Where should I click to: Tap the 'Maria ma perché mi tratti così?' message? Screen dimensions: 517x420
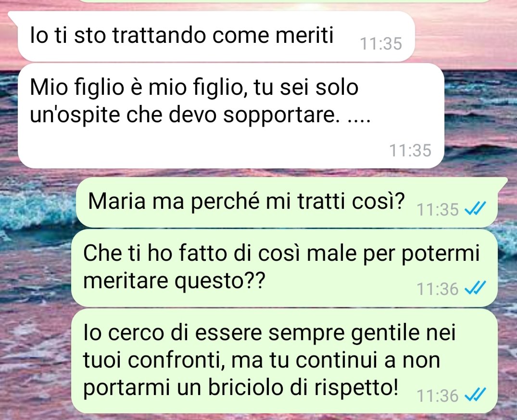[287, 202]
